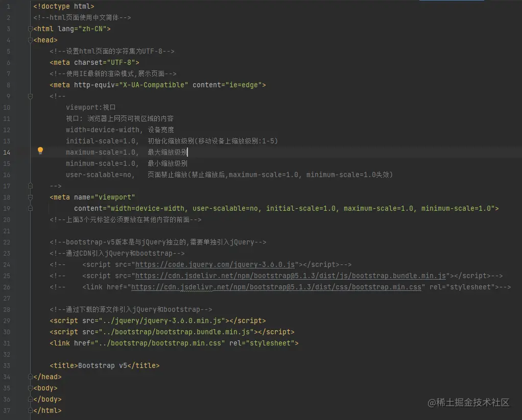Click the charset "UTF-8" value
Screen dimensions: 522x420
pyautogui.click(x=121, y=63)
